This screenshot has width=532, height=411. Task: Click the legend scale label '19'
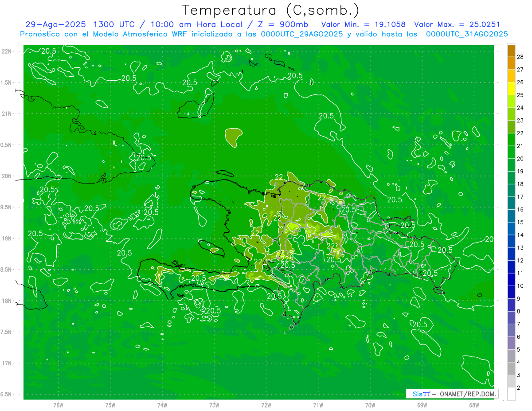click(520, 172)
